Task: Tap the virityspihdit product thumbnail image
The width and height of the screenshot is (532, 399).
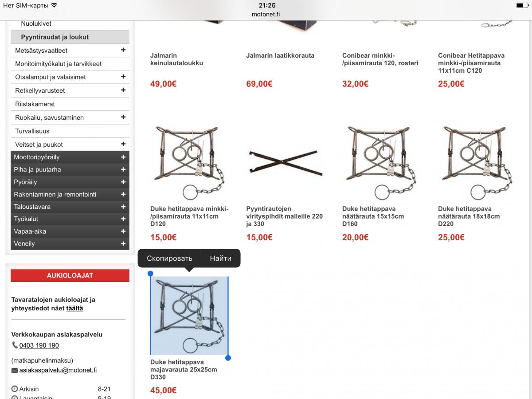Action: coord(285,163)
